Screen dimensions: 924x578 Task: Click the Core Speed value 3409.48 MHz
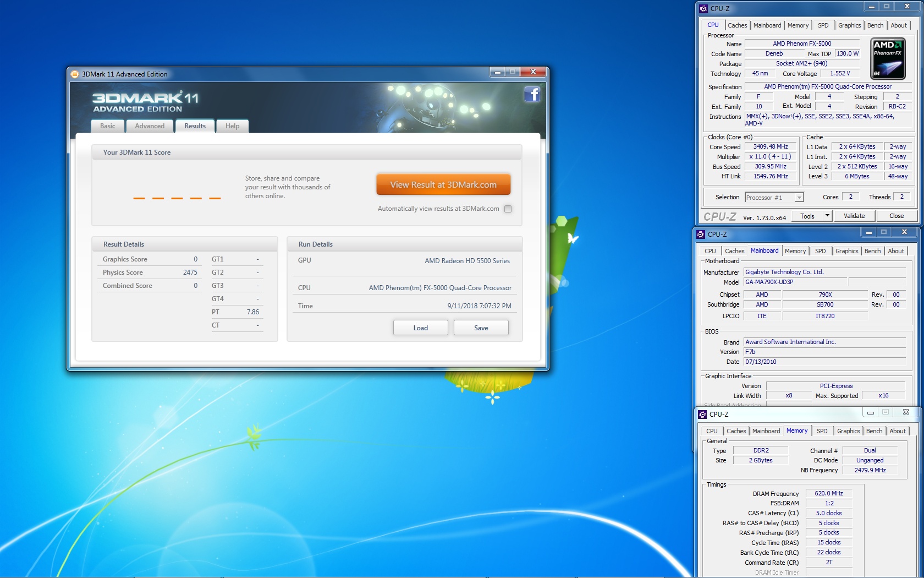(x=771, y=146)
